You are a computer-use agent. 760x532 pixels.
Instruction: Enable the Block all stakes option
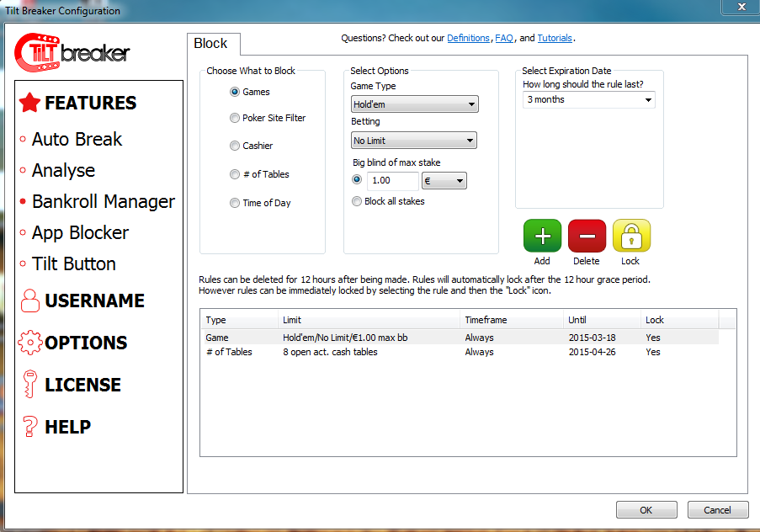(357, 201)
